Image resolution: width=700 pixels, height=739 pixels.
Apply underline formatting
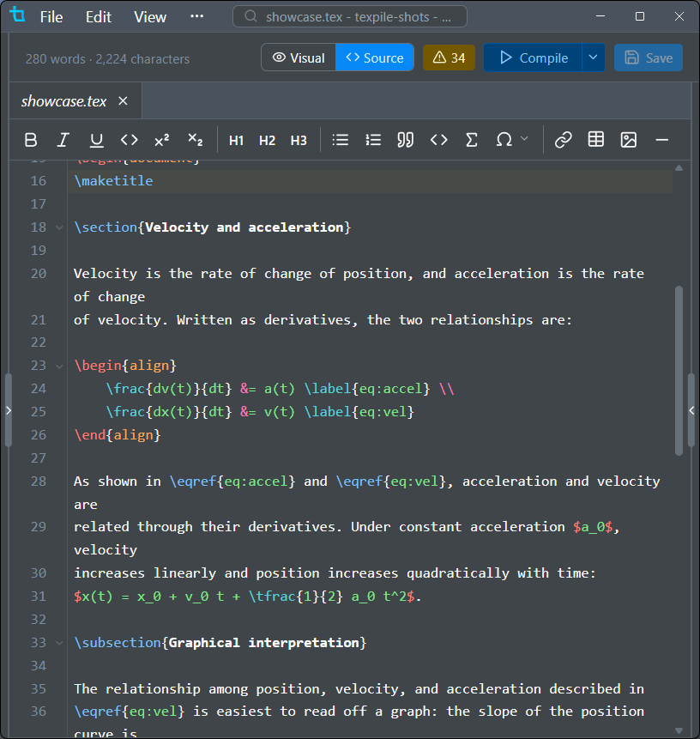click(x=96, y=140)
